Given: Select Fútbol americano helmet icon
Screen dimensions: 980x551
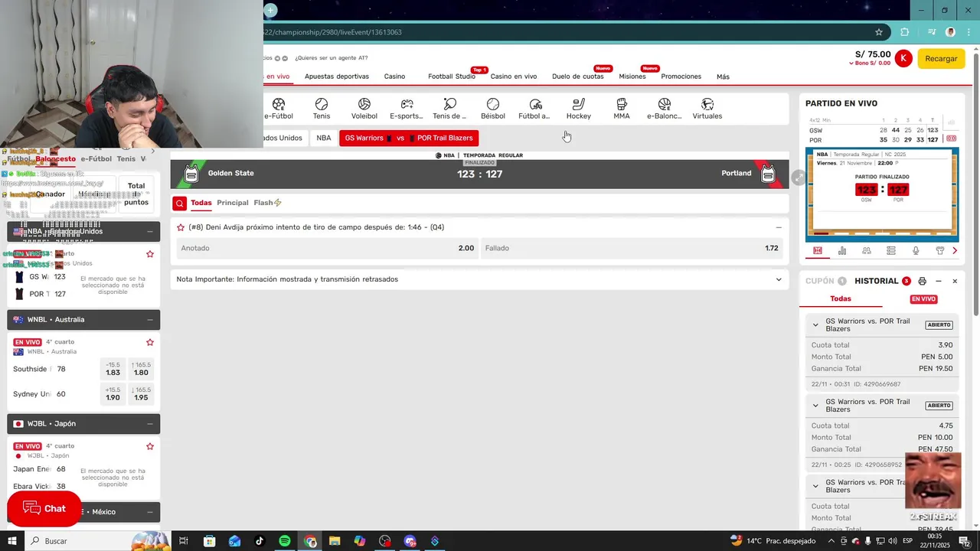Looking at the screenshot, I should coord(535,109).
